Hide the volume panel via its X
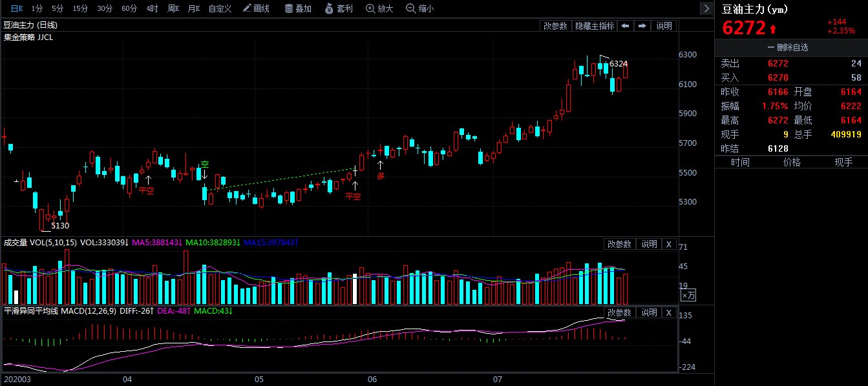The width and height of the screenshot is (868, 386). pyautogui.click(x=668, y=244)
